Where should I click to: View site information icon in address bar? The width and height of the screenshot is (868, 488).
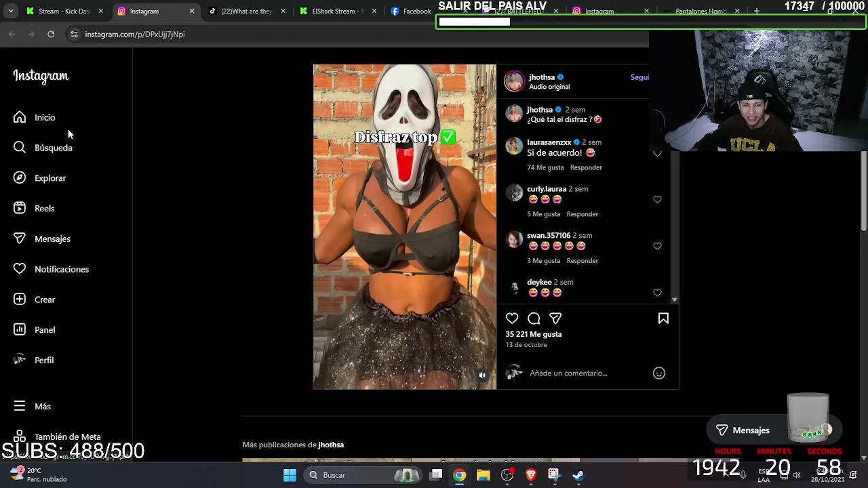[74, 34]
